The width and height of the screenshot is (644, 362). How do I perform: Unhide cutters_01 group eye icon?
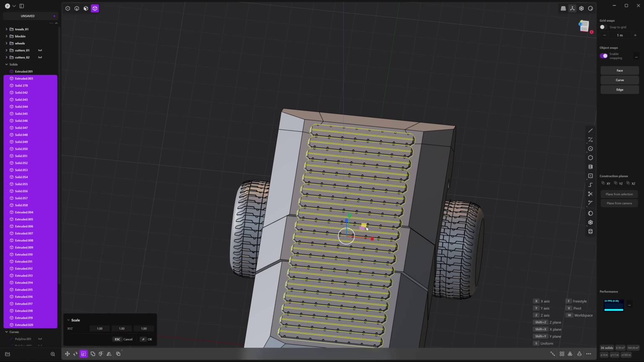tap(40, 50)
